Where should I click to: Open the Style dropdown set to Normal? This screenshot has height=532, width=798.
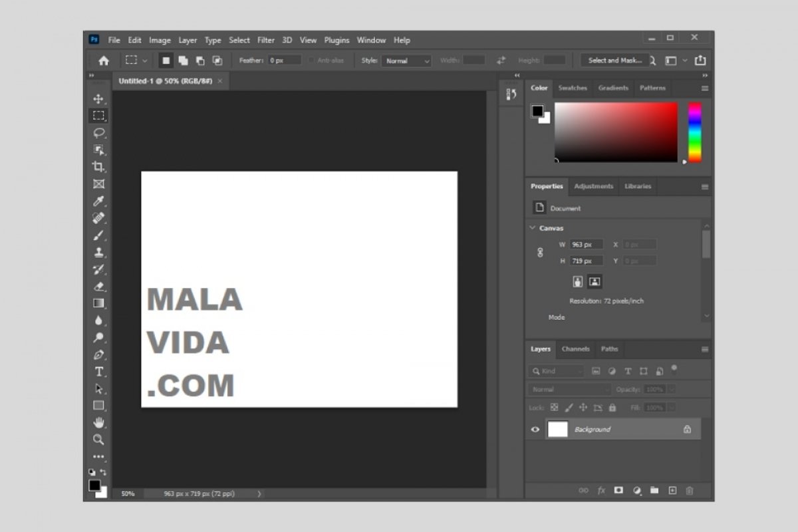407,61
